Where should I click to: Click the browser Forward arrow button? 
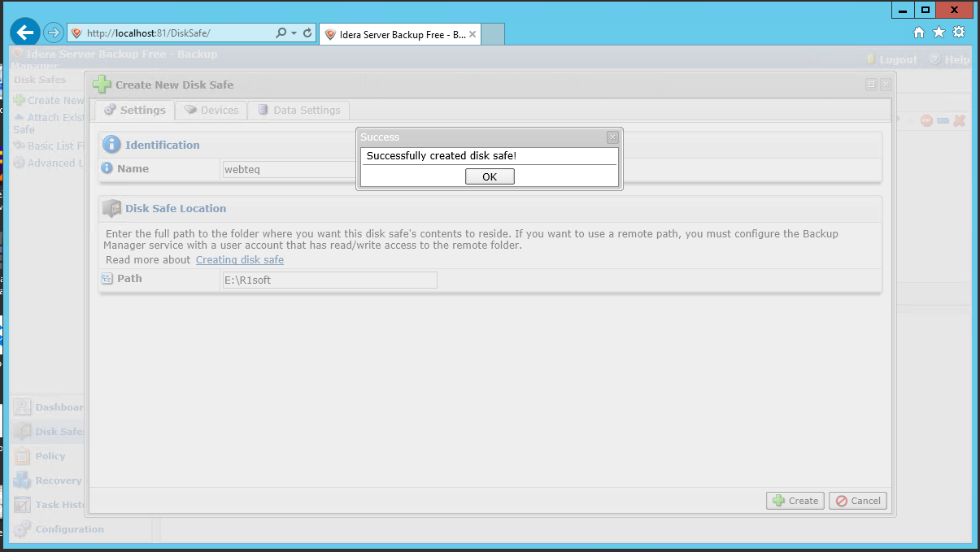pos(54,33)
